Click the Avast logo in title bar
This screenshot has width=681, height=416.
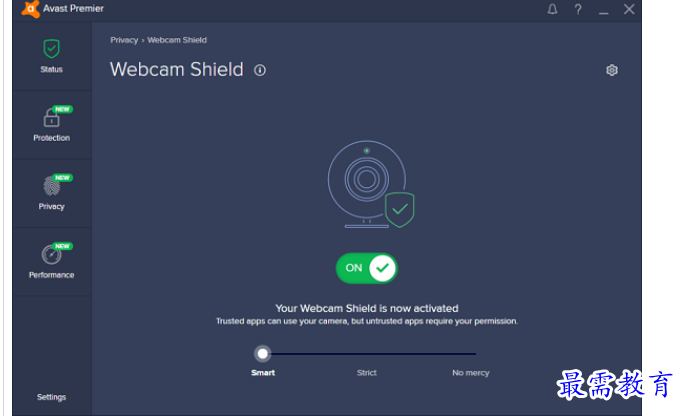pos(30,9)
